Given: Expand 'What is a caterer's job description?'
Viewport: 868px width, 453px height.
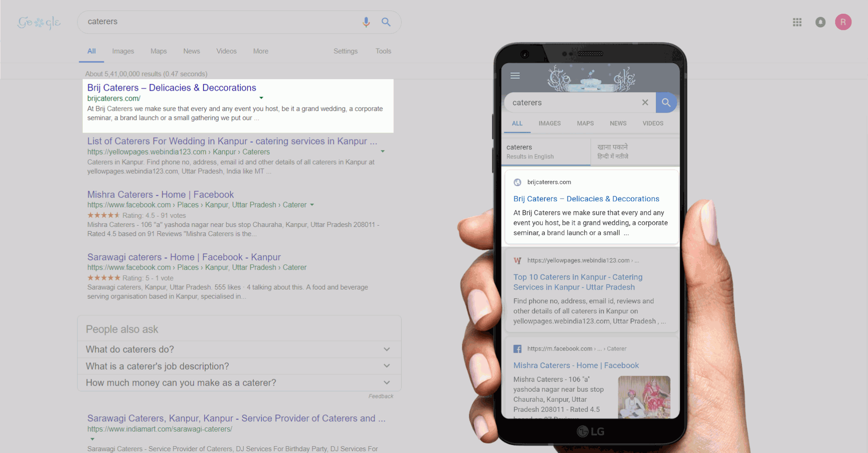Looking at the screenshot, I should tap(239, 366).
